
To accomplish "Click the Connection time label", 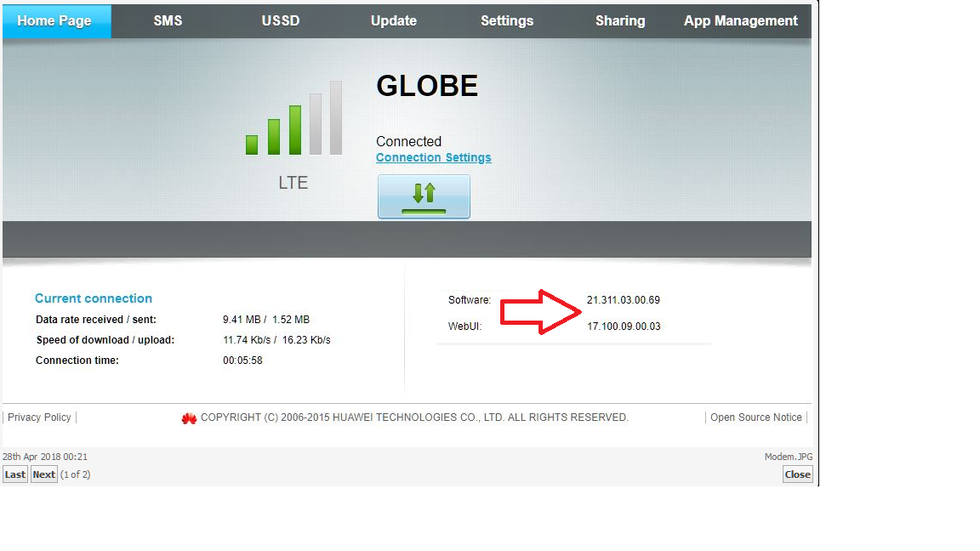I will [77, 361].
